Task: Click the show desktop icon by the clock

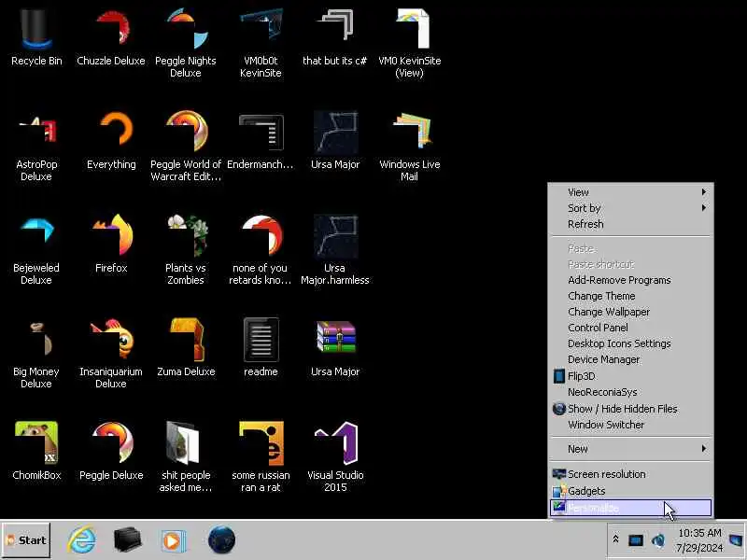Action: coord(736,540)
